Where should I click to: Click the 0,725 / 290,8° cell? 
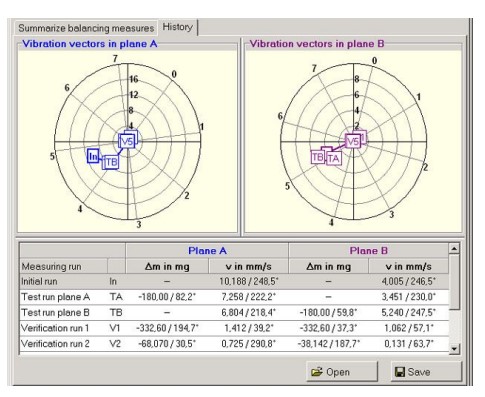coord(249,343)
